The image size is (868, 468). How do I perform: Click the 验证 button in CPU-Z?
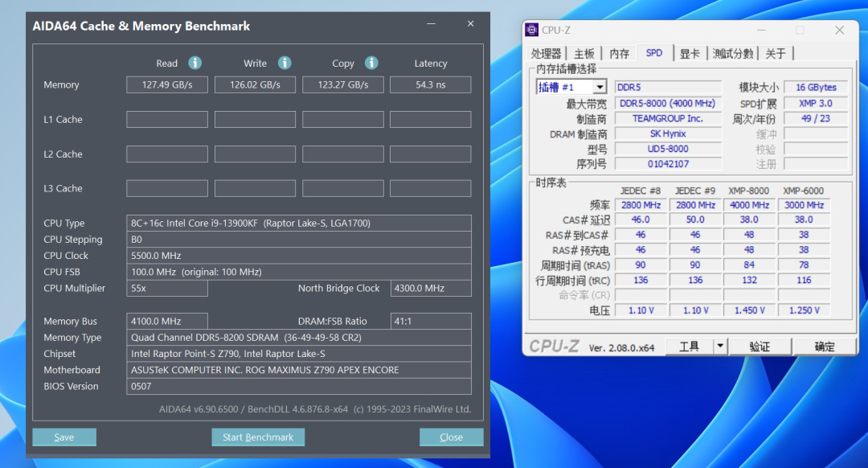coord(759,347)
